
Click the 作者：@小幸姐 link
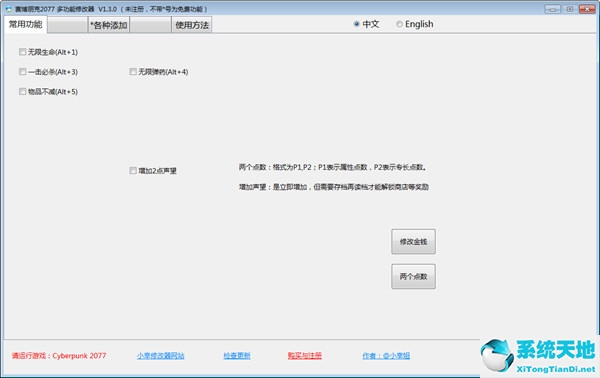click(386, 356)
